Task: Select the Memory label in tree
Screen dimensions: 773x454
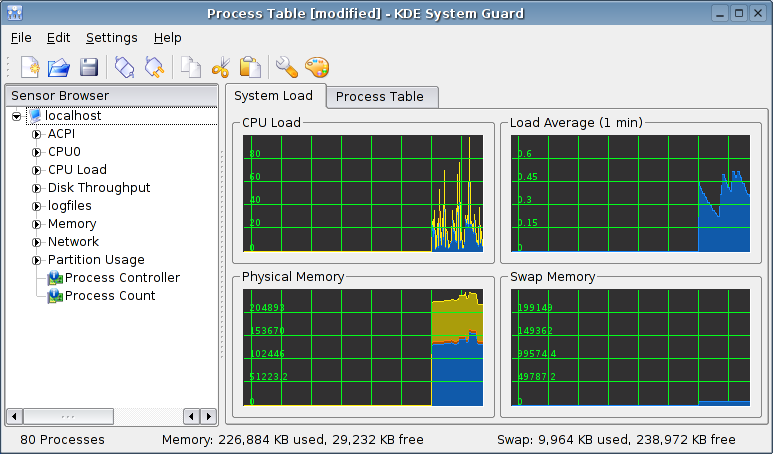Action: [72, 224]
